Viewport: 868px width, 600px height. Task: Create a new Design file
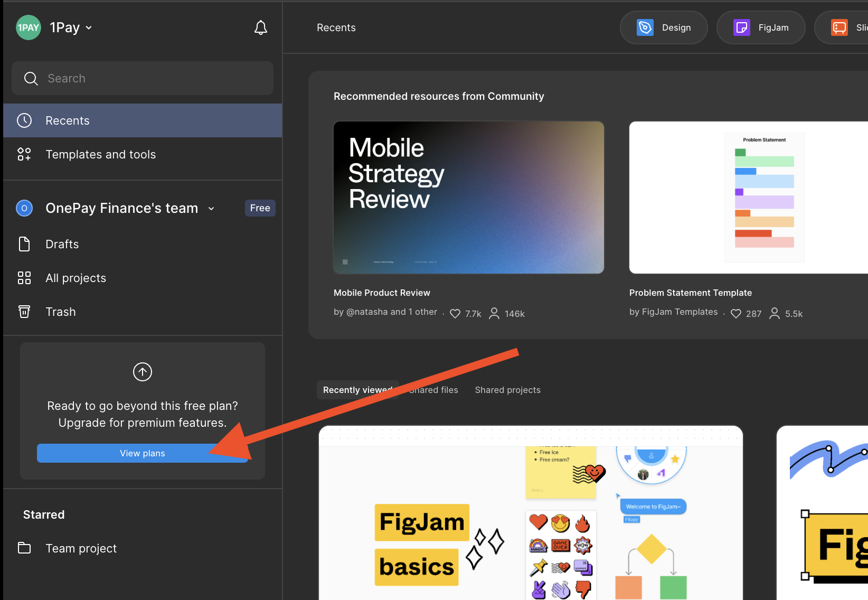(x=664, y=27)
